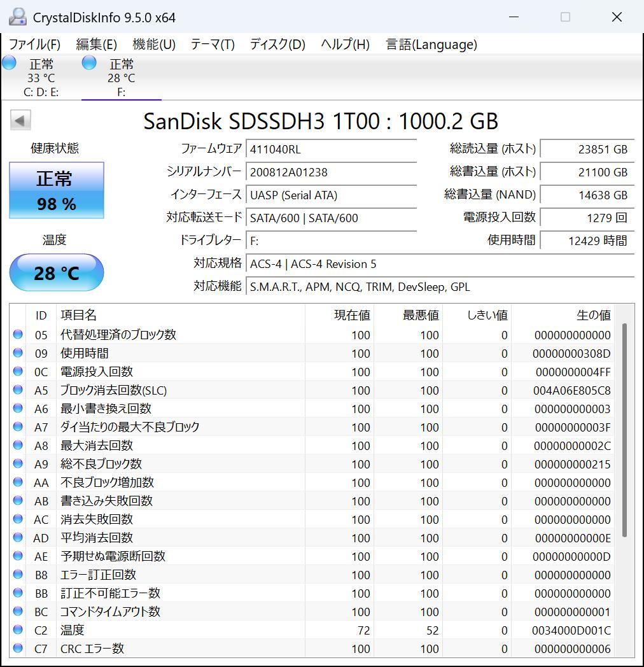Screen dimensions: 644x667
Task: Click the 最悪値 column header
Action: [x=408, y=315]
